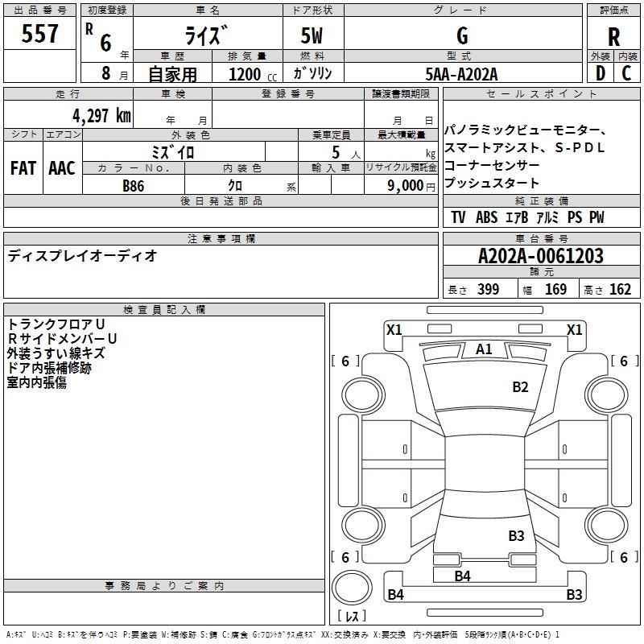Viewport: 644px width, 644px height.
Task: Select the model code 5AA-A202A
Action: point(462,73)
